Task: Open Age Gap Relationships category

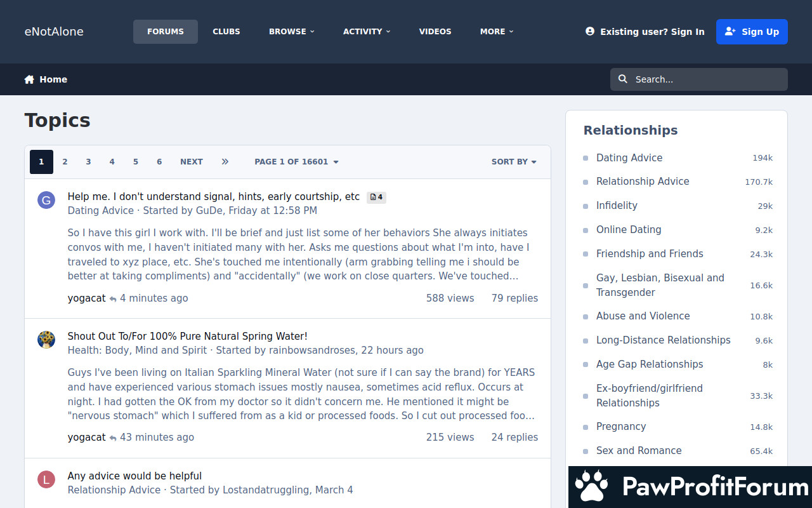Action: coord(650,364)
